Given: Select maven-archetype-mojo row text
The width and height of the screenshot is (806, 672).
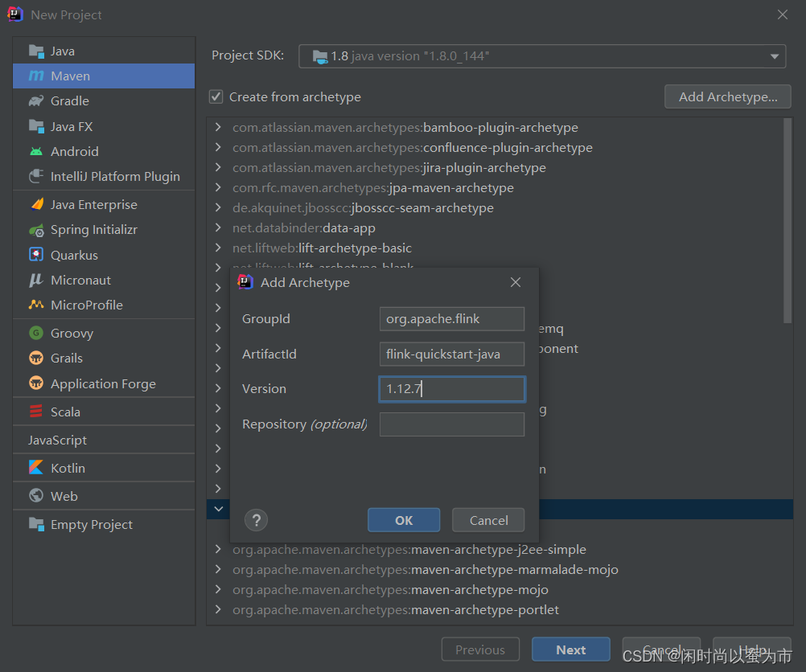Looking at the screenshot, I should (x=390, y=590).
